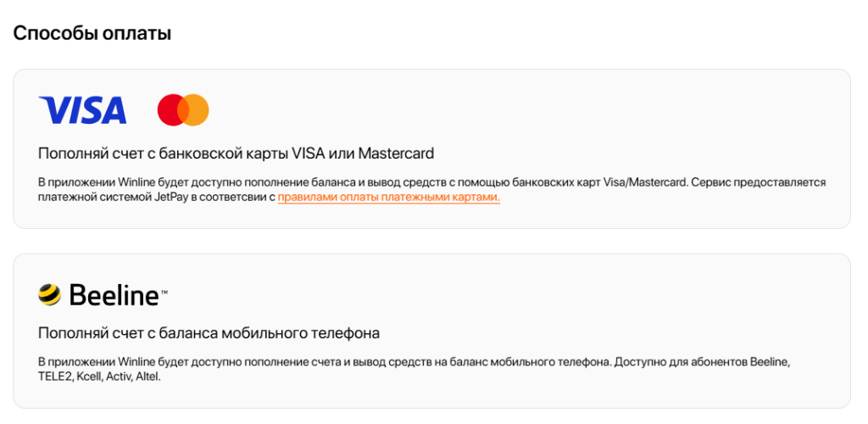
Task: Select the orange circle of the Mastercard logo
Action: 196,109
